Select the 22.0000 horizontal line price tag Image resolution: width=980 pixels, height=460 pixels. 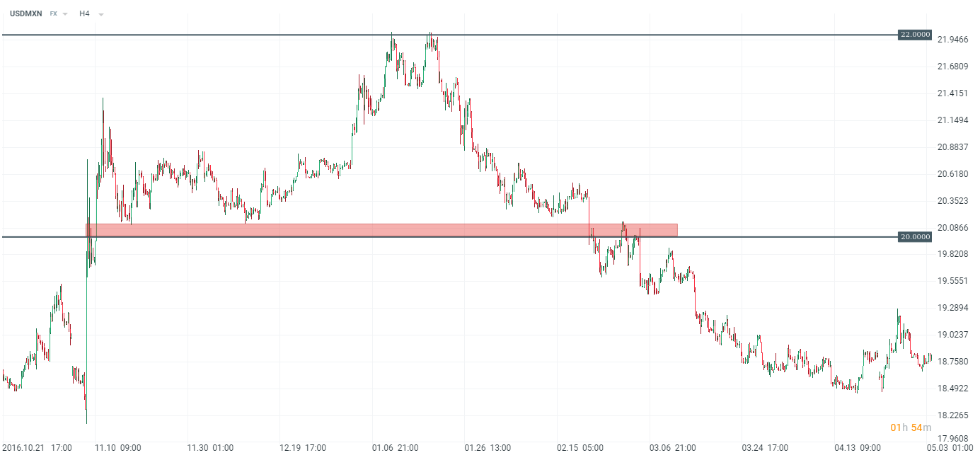(915, 34)
